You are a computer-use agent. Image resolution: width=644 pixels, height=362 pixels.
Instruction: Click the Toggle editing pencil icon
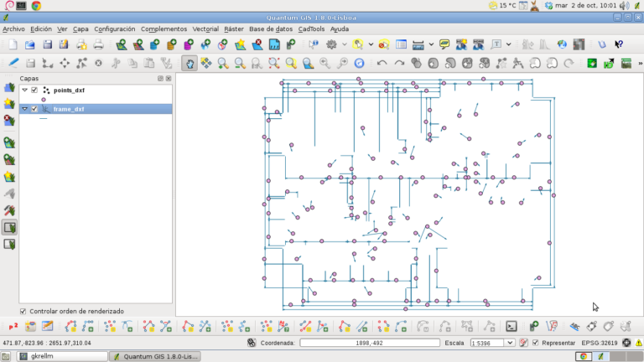13,63
